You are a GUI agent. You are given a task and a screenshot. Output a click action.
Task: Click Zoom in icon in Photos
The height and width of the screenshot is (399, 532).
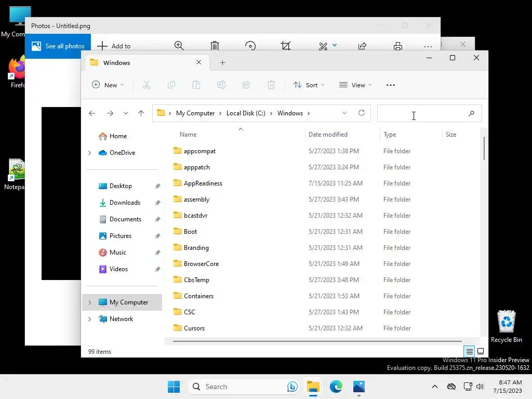coord(179,46)
